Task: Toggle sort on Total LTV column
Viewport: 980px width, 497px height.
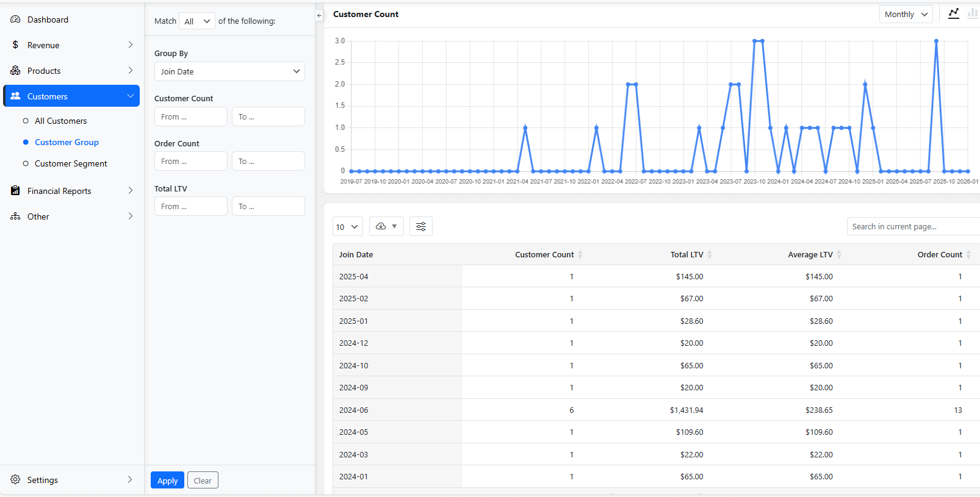Action: point(710,254)
